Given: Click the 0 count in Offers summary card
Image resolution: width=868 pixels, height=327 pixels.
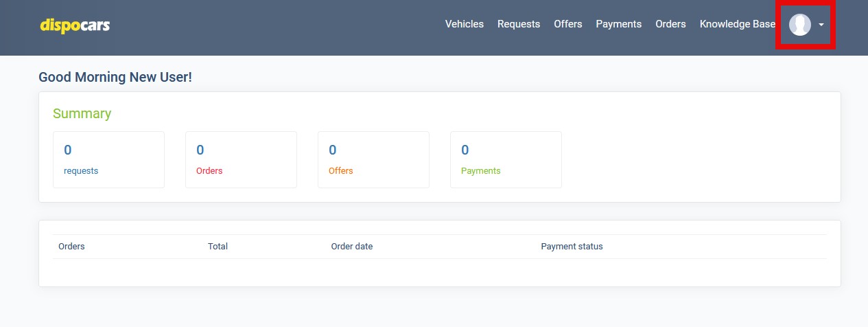Looking at the screenshot, I should click(333, 150).
